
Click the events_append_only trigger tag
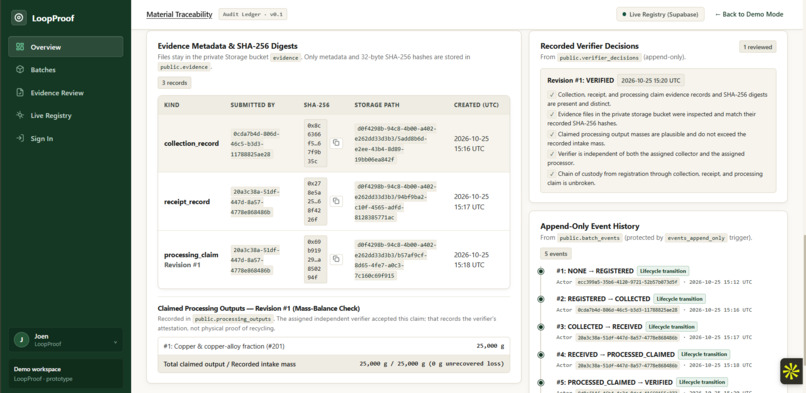click(x=696, y=238)
